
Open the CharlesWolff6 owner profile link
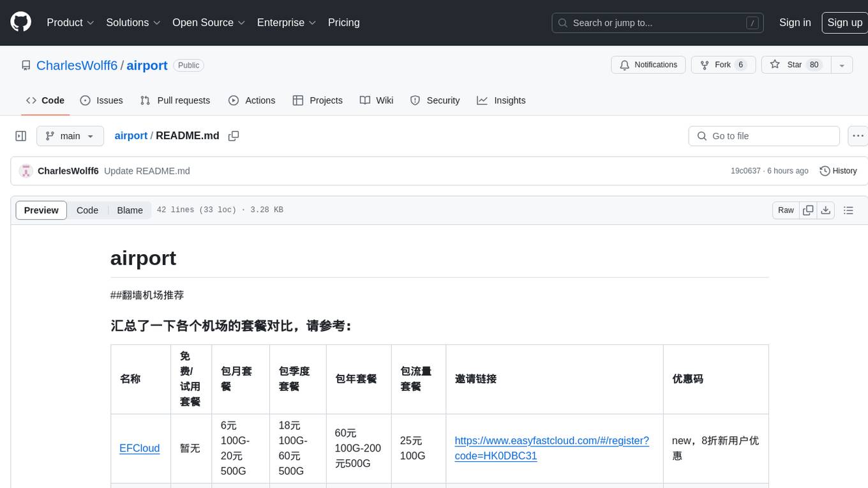(77, 65)
